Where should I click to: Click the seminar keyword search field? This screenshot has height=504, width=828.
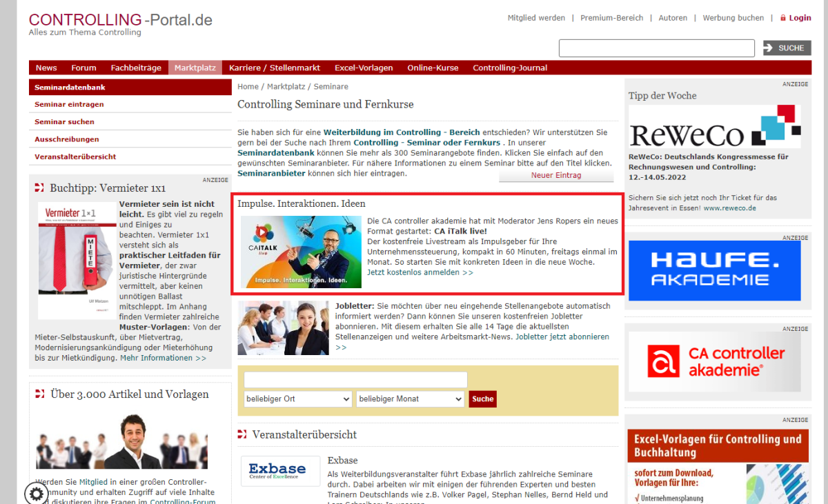click(355, 380)
